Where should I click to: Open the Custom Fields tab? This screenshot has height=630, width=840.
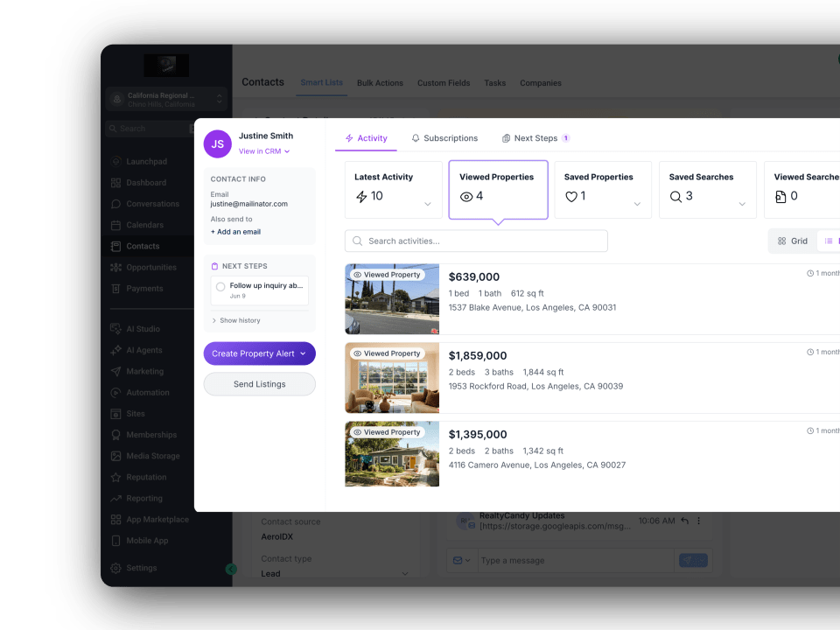[x=444, y=83]
